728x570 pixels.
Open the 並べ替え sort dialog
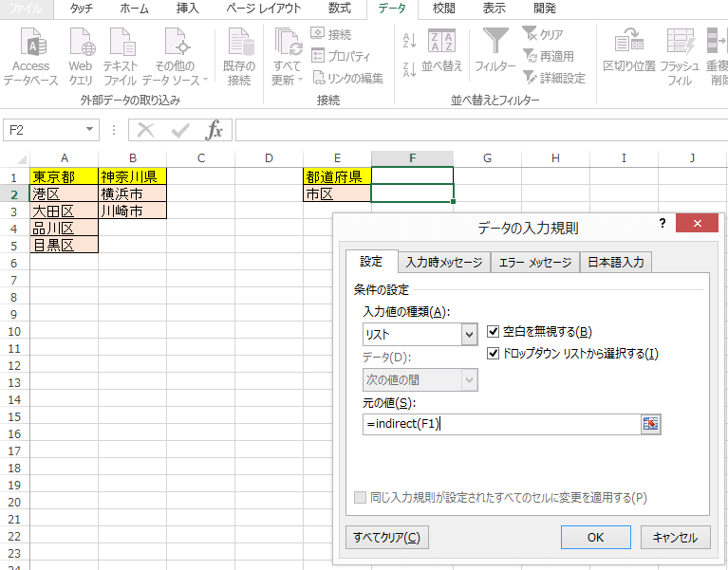point(441,51)
